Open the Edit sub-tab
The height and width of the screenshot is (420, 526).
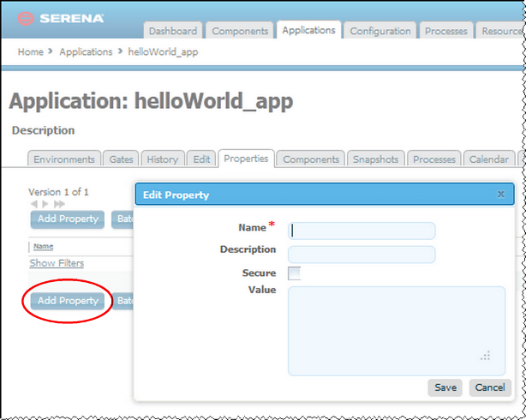click(201, 159)
